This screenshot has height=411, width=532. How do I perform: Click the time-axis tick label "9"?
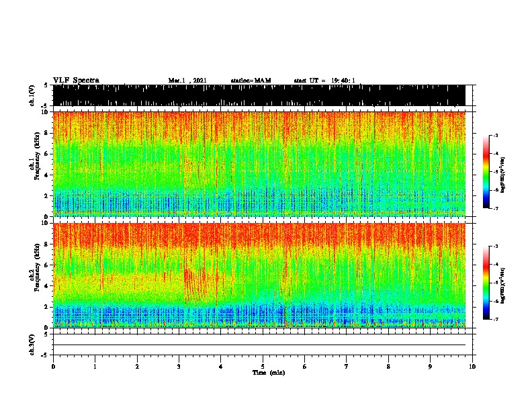pyautogui.click(x=430, y=367)
